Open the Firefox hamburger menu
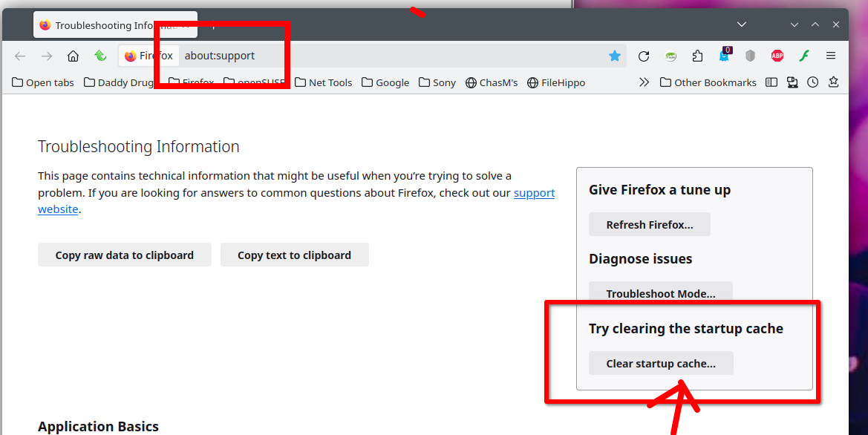Image resolution: width=868 pixels, height=435 pixels. click(831, 56)
